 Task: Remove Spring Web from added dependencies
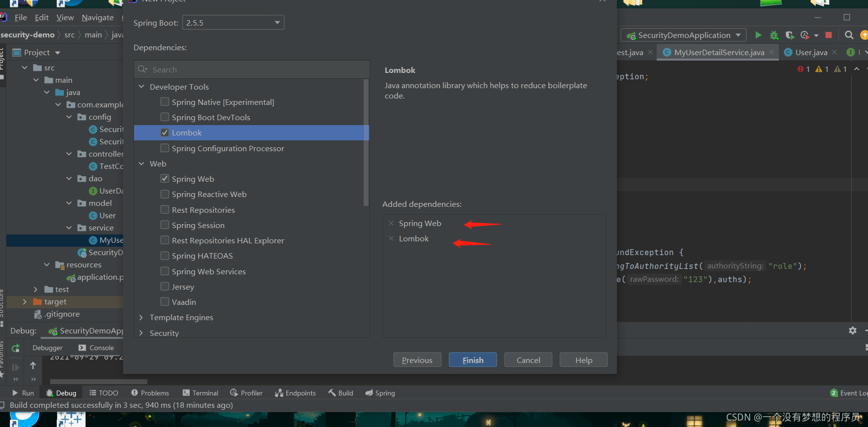click(x=391, y=223)
